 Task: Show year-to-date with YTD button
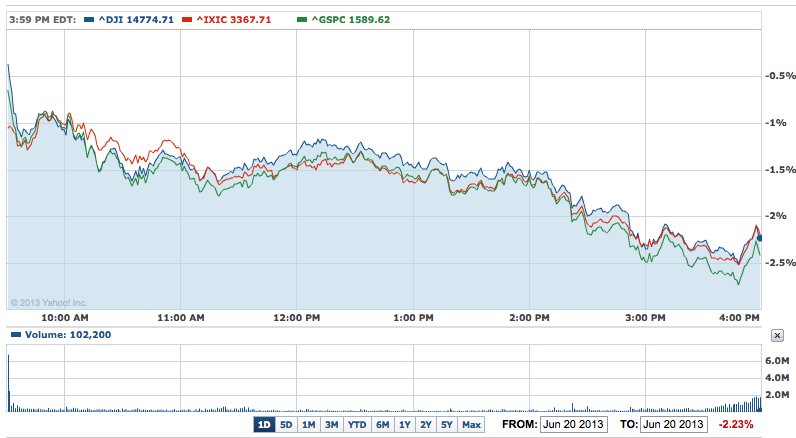coord(356,425)
